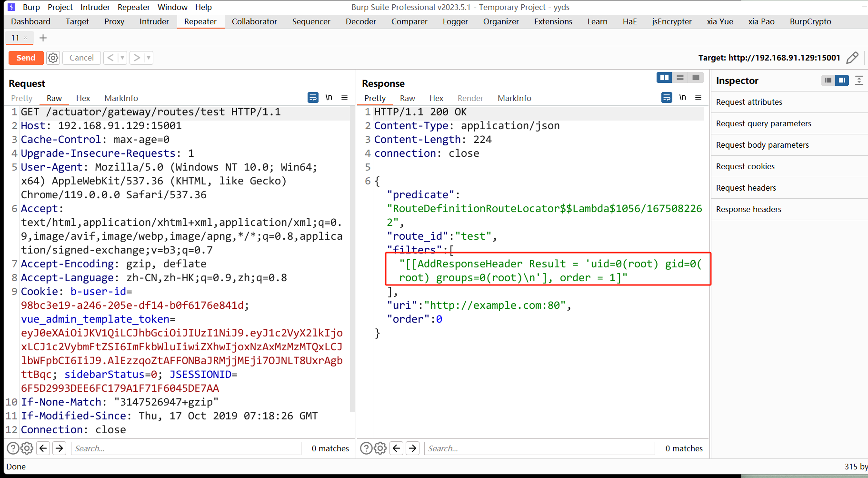Open the Sequencer tab
Screen dimensions: 868x478
point(311,21)
